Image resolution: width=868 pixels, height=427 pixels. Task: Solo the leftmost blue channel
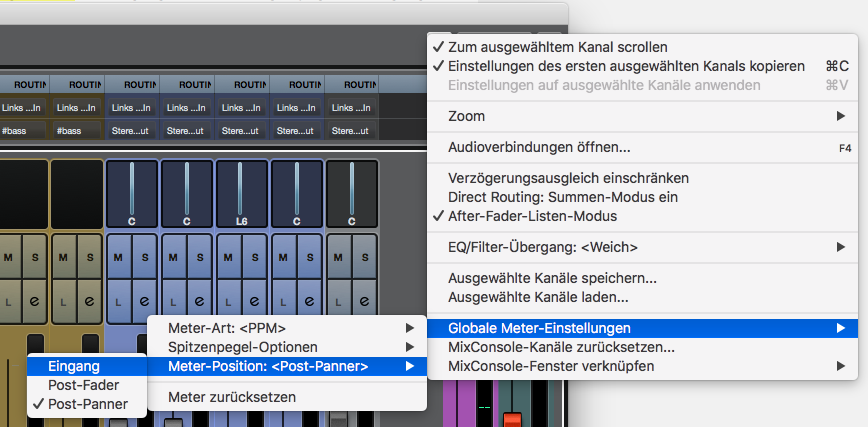tap(144, 257)
